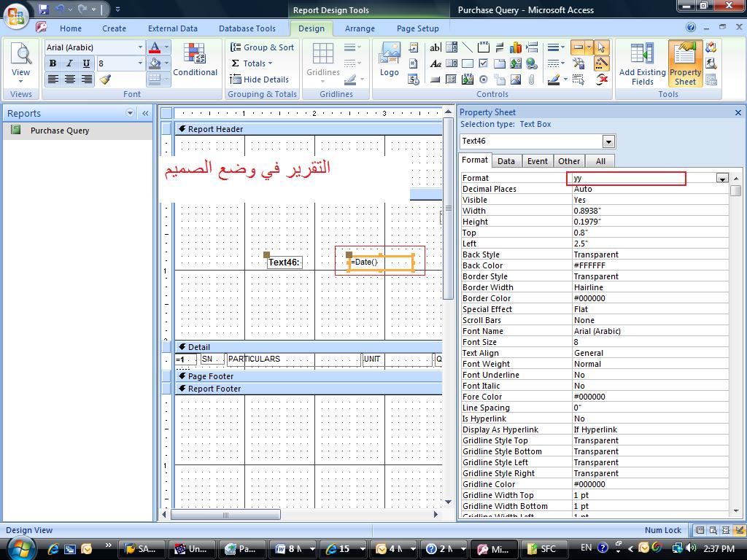This screenshot has height=560, width=747.
Task: Select the Tab Control tool
Action: (x=499, y=64)
